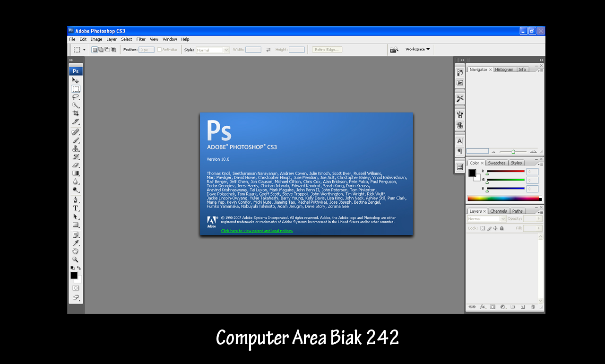This screenshot has width=605, height=364.
Task: Select the Quick Selection wand tool
Action: [x=76, y=105]
